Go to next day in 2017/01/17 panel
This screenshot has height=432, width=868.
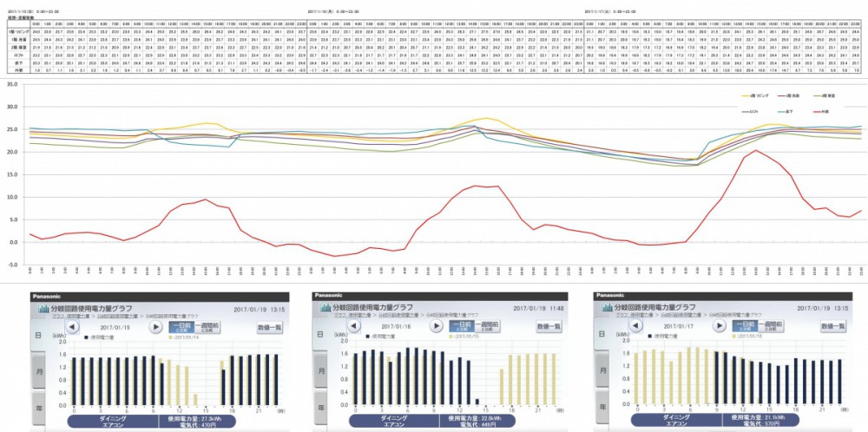coord(719,326)
